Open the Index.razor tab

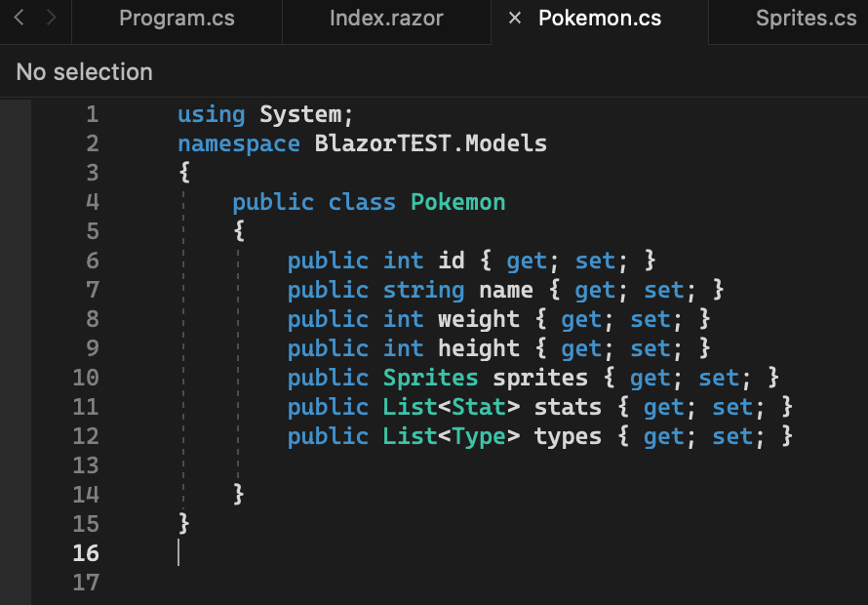click(x=386, y=19)
